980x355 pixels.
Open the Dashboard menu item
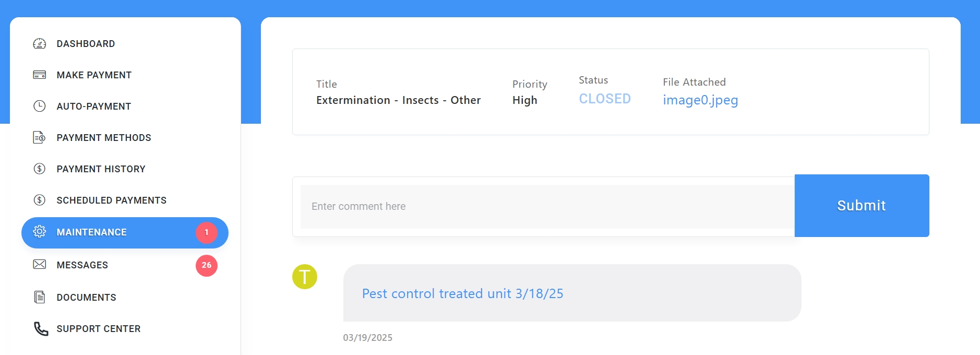[x=86, y=44]
